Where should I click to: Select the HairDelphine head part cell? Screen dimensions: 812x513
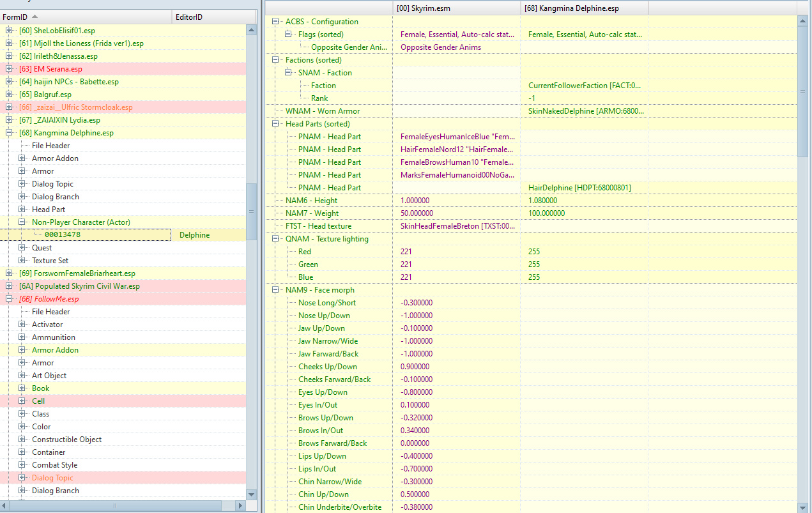point(584,188)
